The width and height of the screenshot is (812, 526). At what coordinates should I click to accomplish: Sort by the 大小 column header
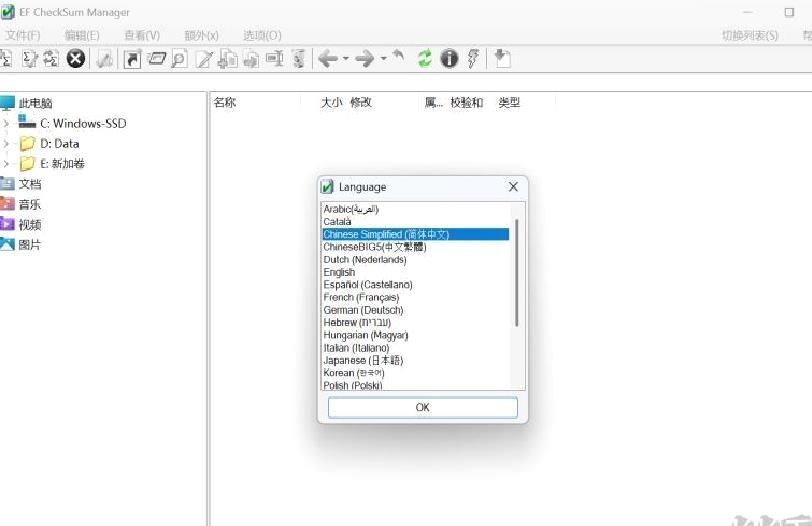(x=331, y=103)
